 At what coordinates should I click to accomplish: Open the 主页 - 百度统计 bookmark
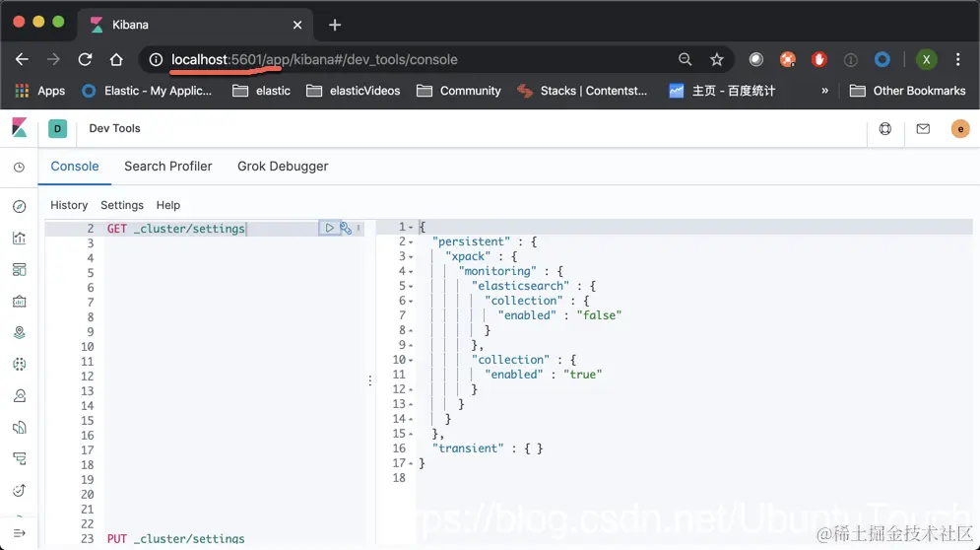[722, 91]
